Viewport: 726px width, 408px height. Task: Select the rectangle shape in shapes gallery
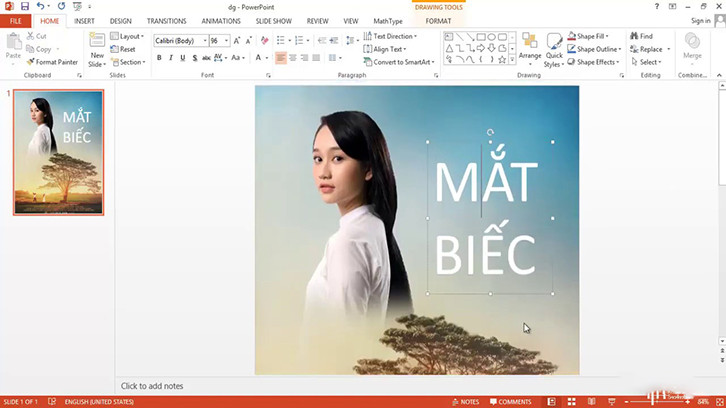tap(481, 37)
